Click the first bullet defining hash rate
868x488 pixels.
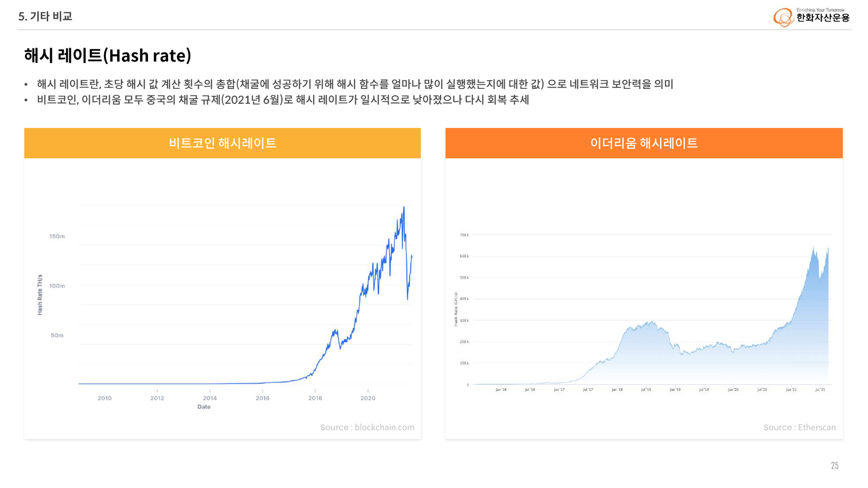pyautogui.click(x=355, y=84)
